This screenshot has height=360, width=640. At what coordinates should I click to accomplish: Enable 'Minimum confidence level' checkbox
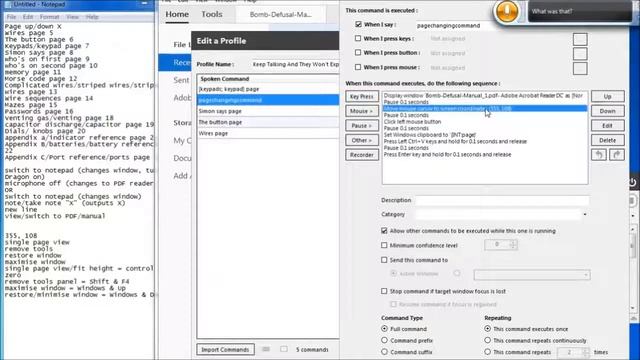(384, 245)
